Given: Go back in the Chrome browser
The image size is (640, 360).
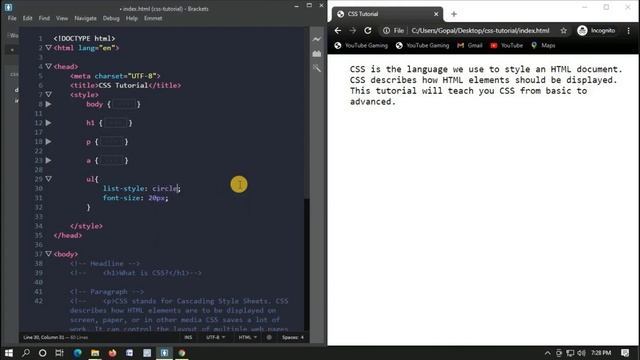Looking at the screenshot, I should click(x=338, y=31).
